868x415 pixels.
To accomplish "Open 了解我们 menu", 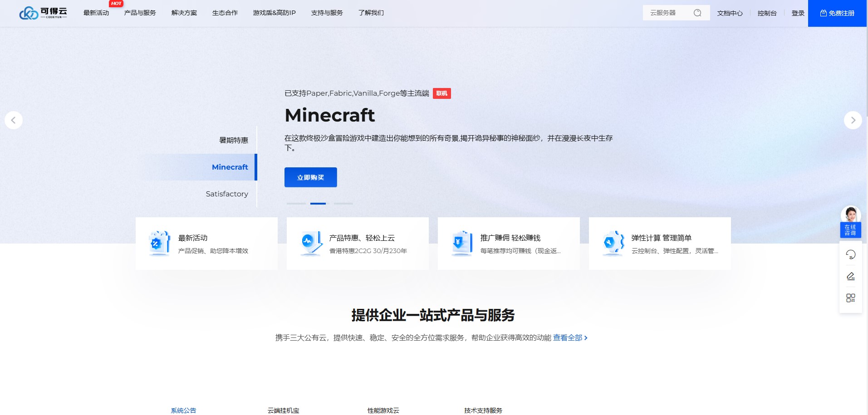I will pyautogui.click(x=371, y=13).
